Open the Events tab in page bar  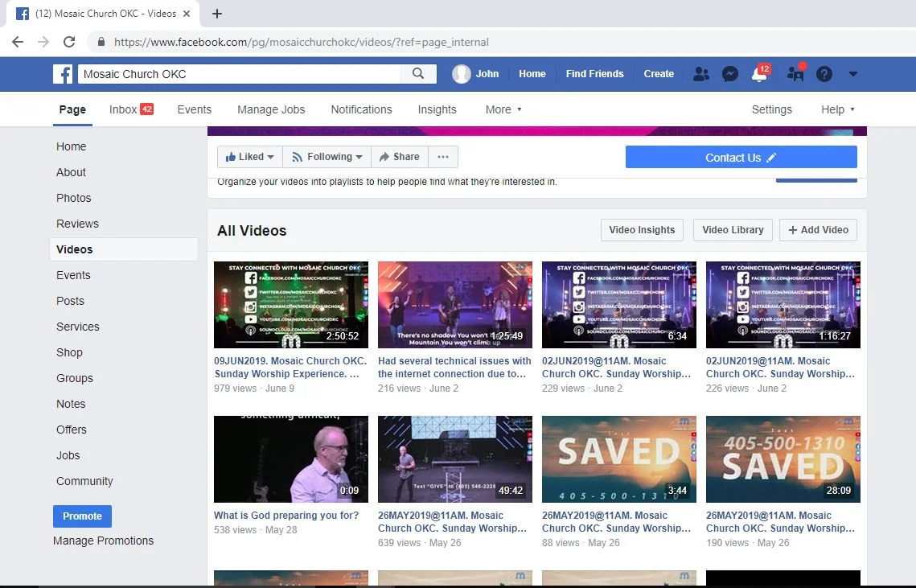[x=194, y=109]
